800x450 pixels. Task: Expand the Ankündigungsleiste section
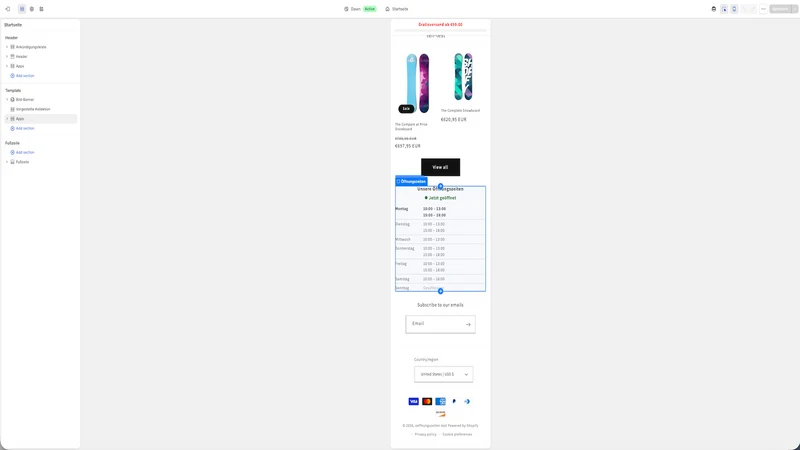click(x=7, y=47)
